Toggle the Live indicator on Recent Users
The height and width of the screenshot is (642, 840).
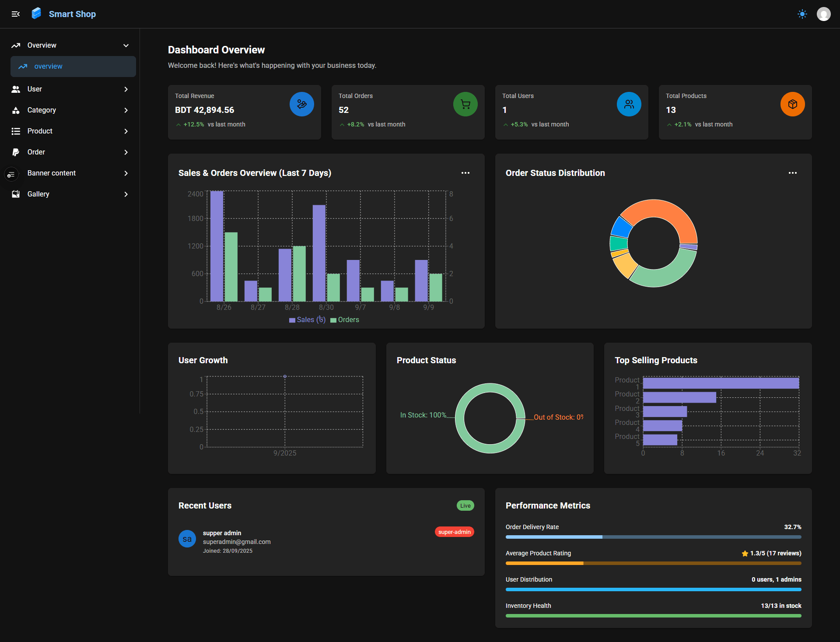(x=465, y=505)
